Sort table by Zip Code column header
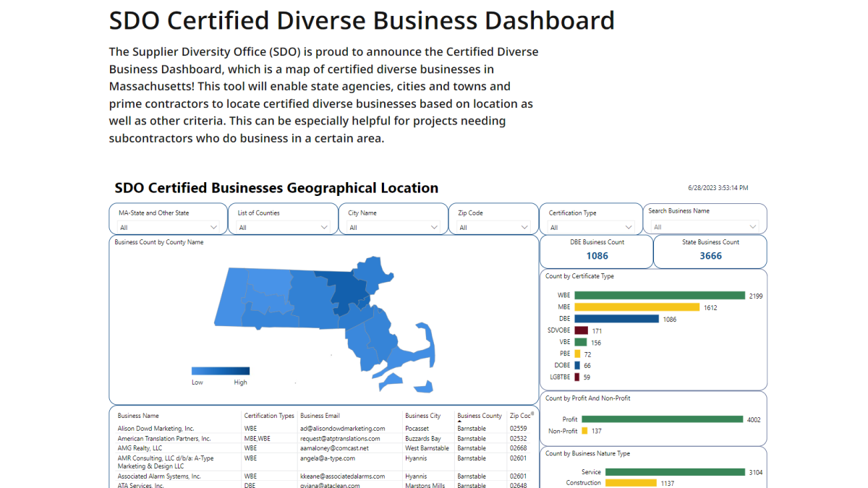 tap(521, 416)
